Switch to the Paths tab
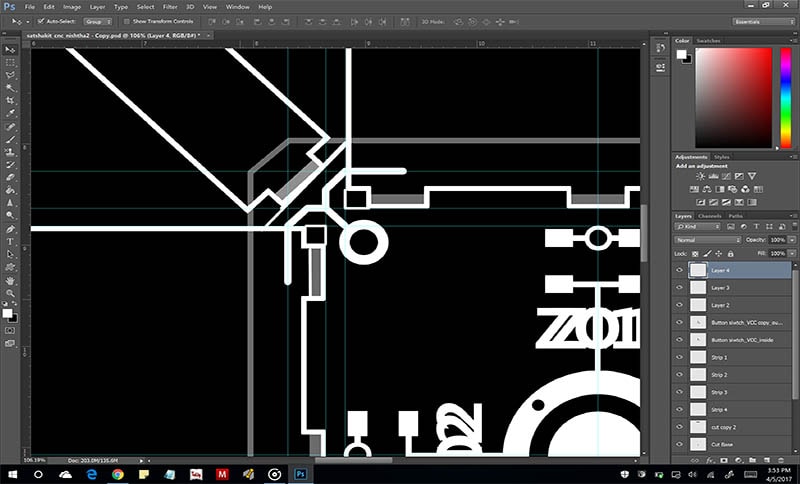Image resolution: width=800 pixels, height=484 pixels. pos(736,216)
